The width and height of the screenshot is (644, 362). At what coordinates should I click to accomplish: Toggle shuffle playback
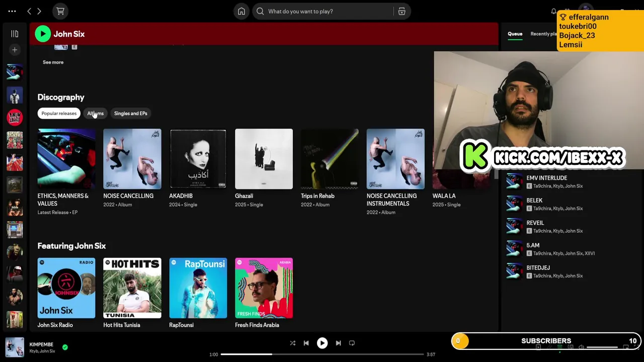tap(292, 343)
